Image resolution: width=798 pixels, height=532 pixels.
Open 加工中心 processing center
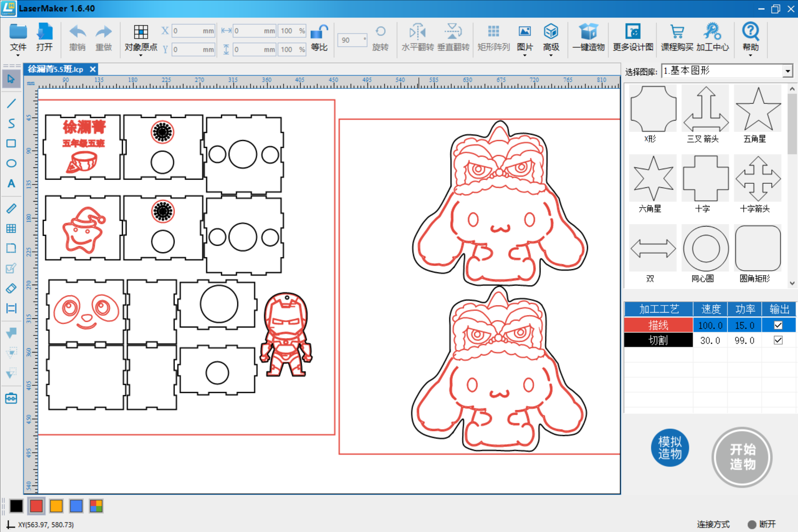pyautogui.click(x=712, y=32)
